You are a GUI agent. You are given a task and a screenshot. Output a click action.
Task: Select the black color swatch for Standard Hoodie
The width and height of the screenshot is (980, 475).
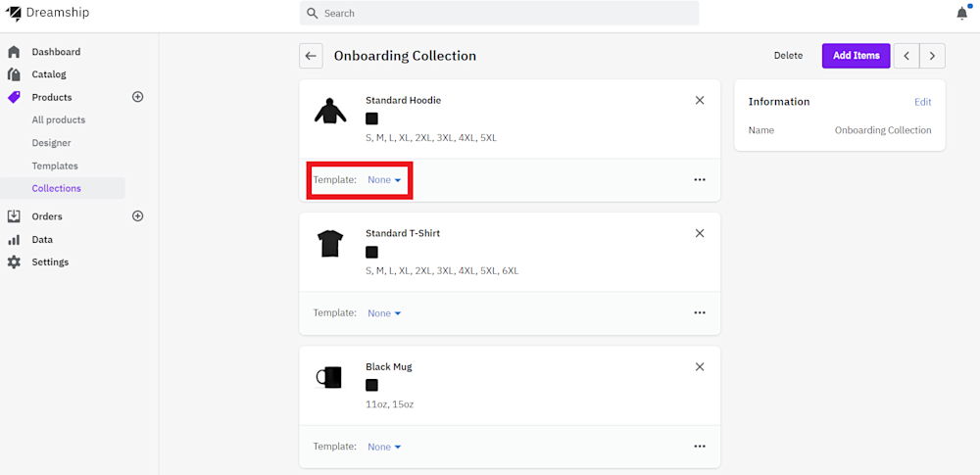(371, 119)
